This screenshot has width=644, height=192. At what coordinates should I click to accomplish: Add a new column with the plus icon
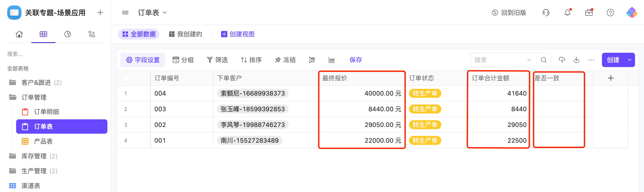(x=611, y=78)
